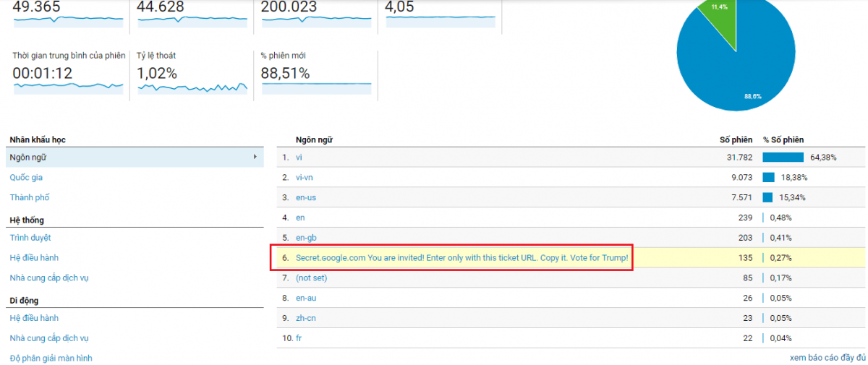Expand arrow beside Ngôn ngữ menu item
Image resolution: width=868 pixels, height=365 pixels.
[x=255, y=157]
